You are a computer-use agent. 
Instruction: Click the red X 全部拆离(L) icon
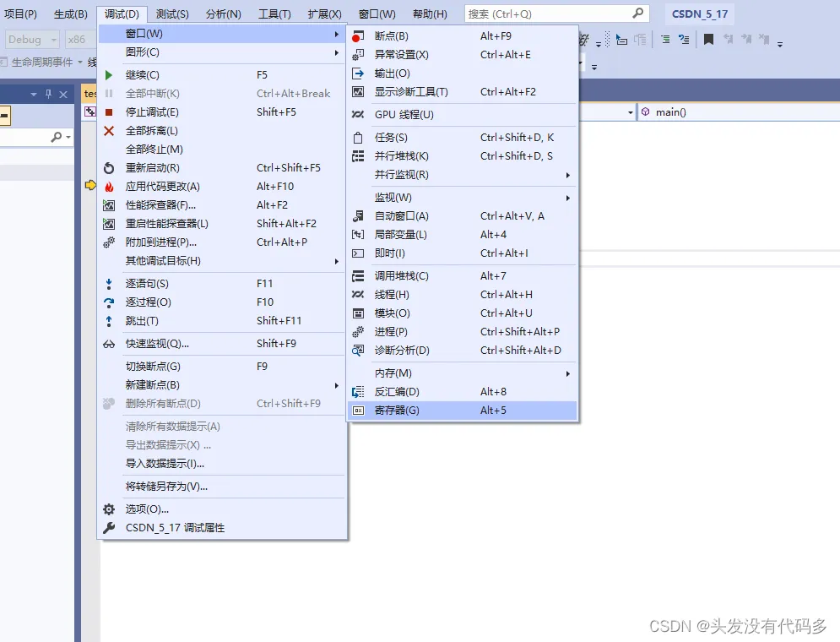pos(109,131)
